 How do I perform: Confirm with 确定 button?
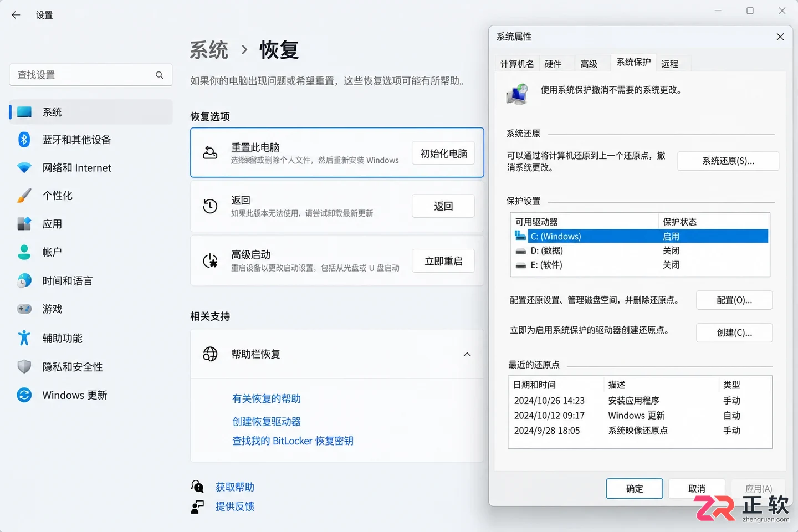point(635,489)
